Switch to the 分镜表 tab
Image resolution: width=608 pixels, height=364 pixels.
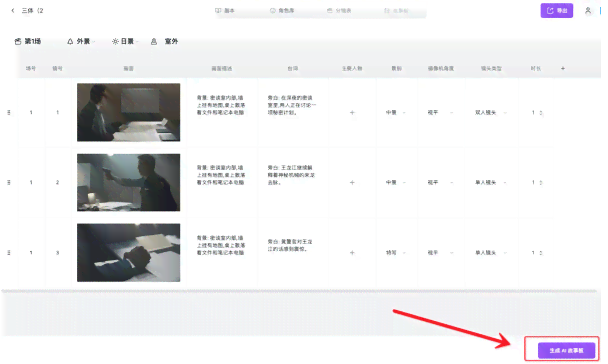tap(339, 11)
